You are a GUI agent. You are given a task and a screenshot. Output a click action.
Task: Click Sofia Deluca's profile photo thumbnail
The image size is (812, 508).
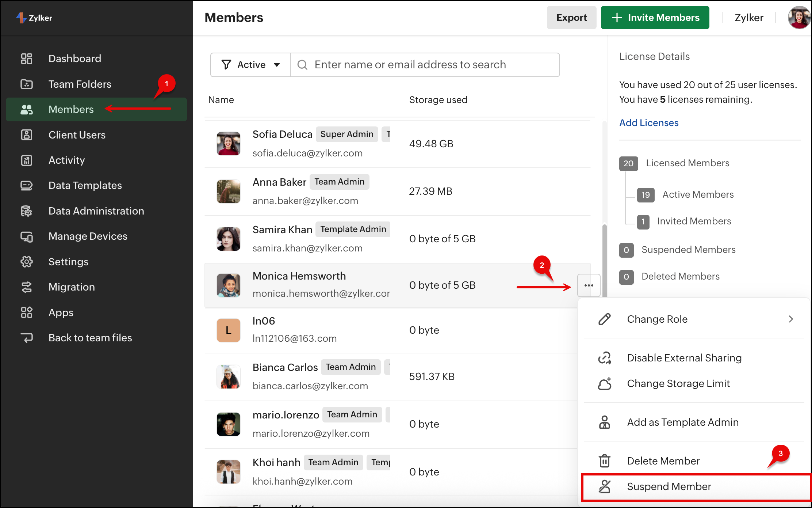coord(229,144)
